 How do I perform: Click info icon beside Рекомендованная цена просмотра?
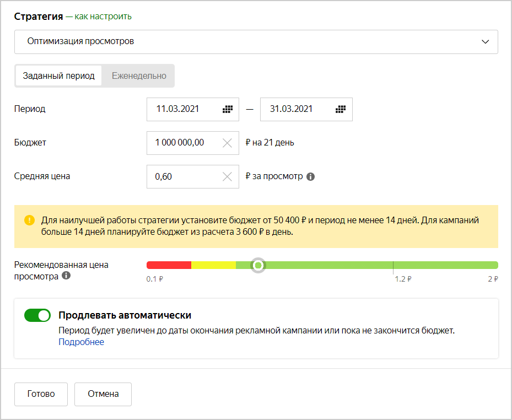(x=67, y=276)
